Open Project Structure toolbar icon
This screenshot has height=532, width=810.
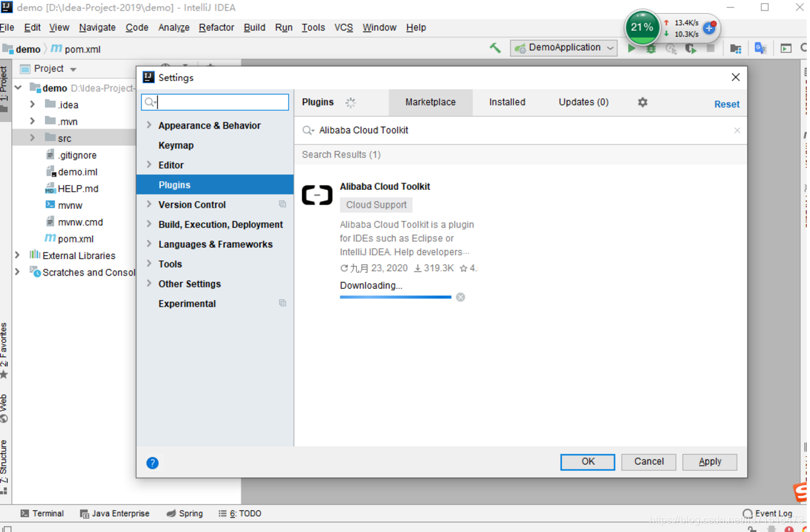(x=736, y=48)
